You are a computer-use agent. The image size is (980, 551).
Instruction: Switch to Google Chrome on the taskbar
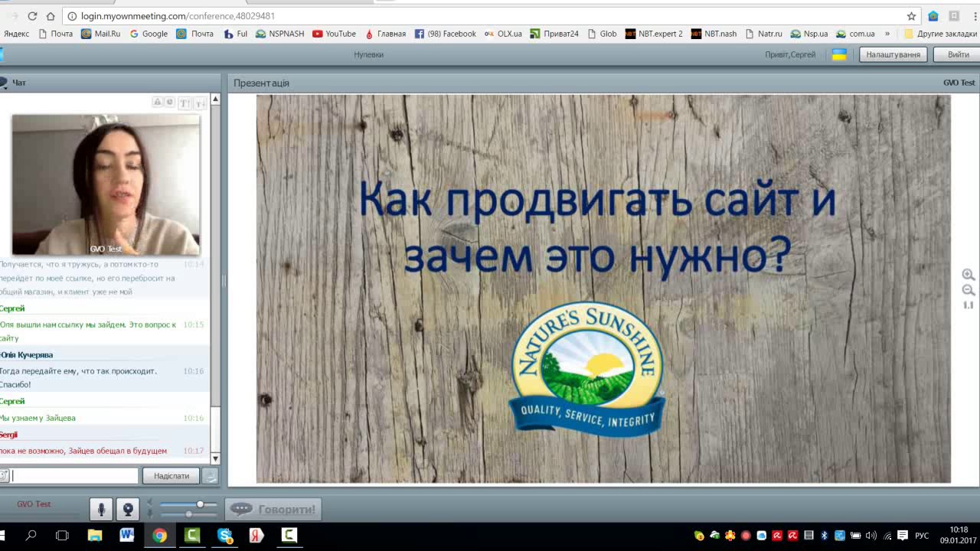coord(159,536)
